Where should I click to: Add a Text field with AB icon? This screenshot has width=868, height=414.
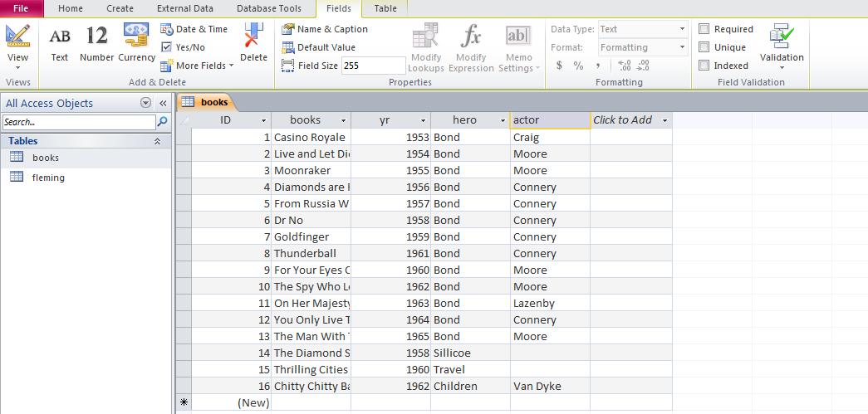59,44
